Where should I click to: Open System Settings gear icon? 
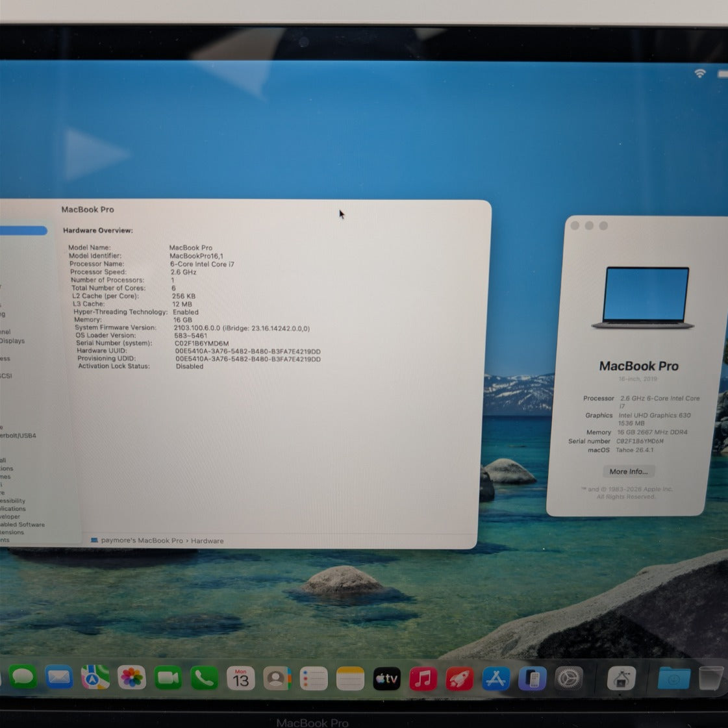[x=569, y=679]
